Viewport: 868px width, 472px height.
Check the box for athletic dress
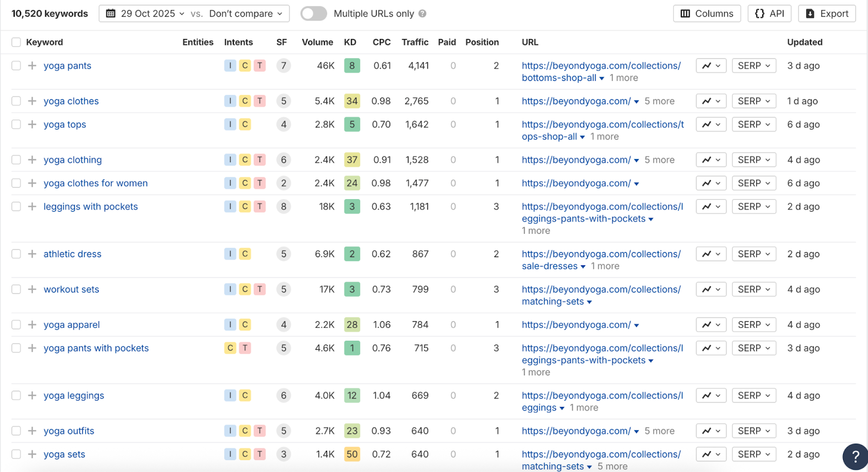16,254
